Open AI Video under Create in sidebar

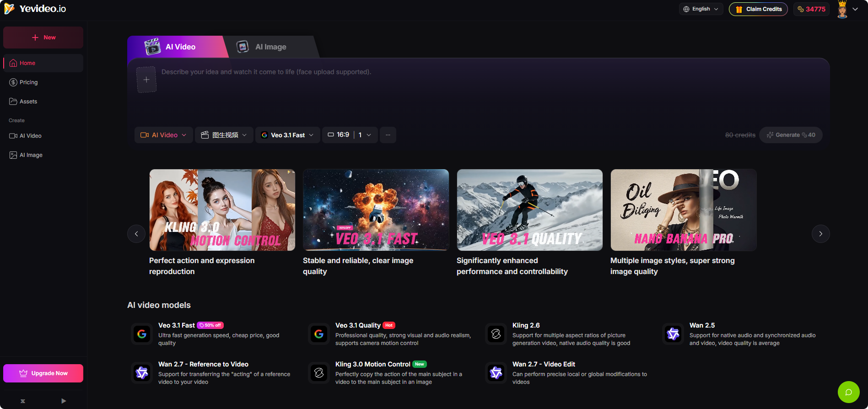[43, 136]
